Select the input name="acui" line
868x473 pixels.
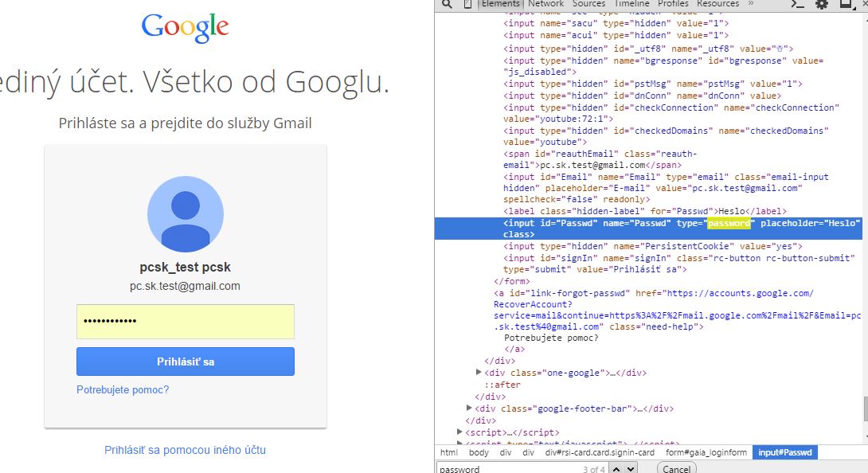pos(616,35)
